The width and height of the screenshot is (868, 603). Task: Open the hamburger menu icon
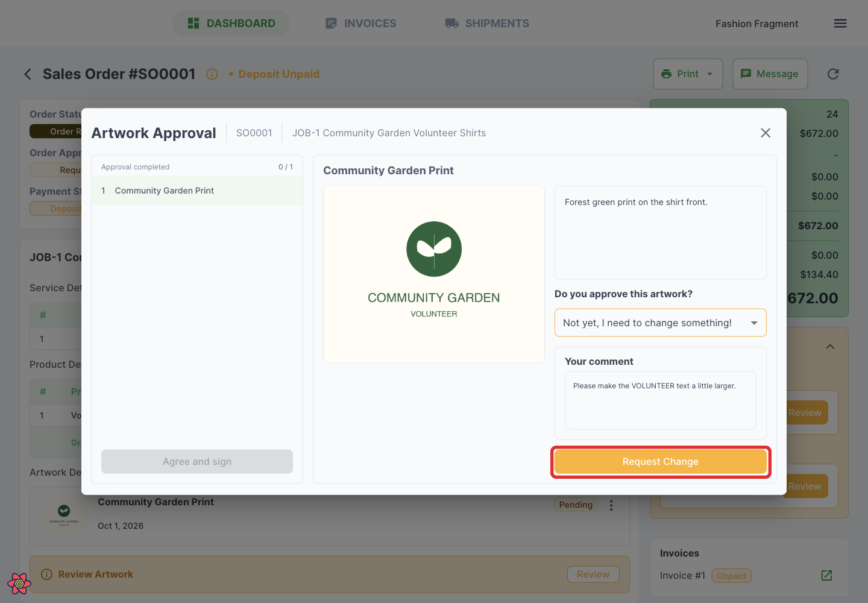tap(840, 24)
